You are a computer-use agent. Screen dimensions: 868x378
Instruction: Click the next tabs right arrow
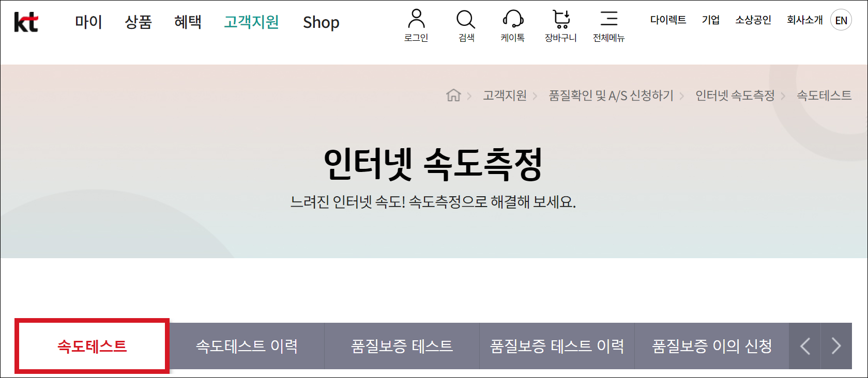(836, 346)
